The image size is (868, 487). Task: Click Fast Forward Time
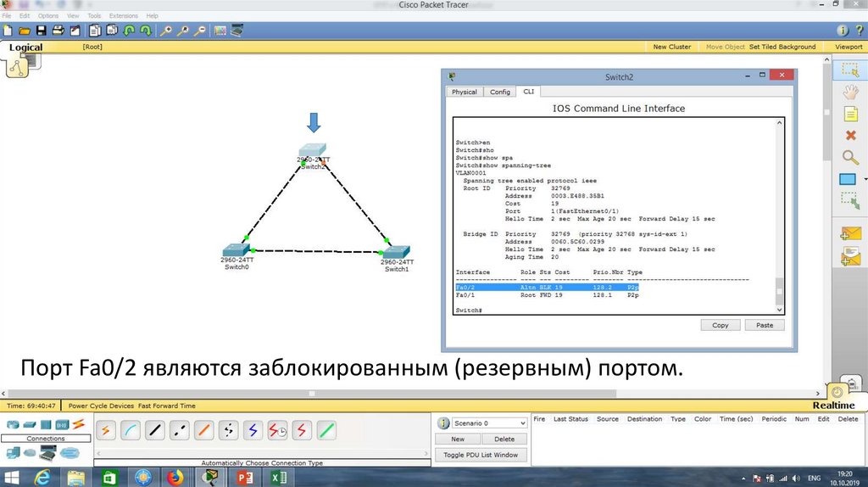click(167, 406)
